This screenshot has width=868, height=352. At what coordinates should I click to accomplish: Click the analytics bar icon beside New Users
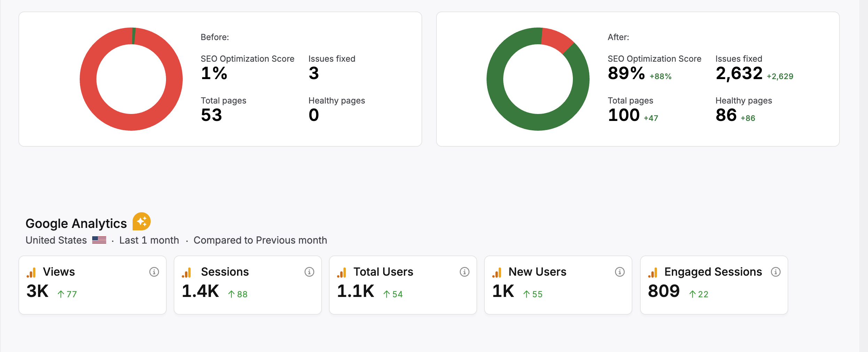coord(497,273)
